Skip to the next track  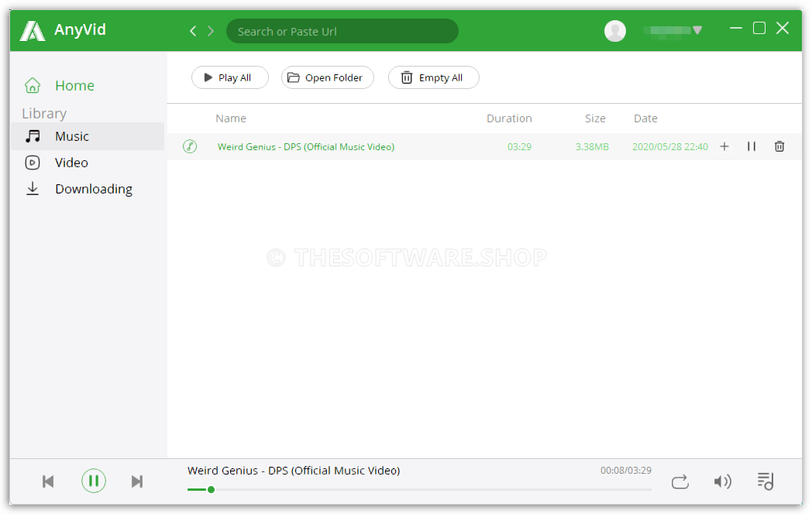tap(136, 482)
